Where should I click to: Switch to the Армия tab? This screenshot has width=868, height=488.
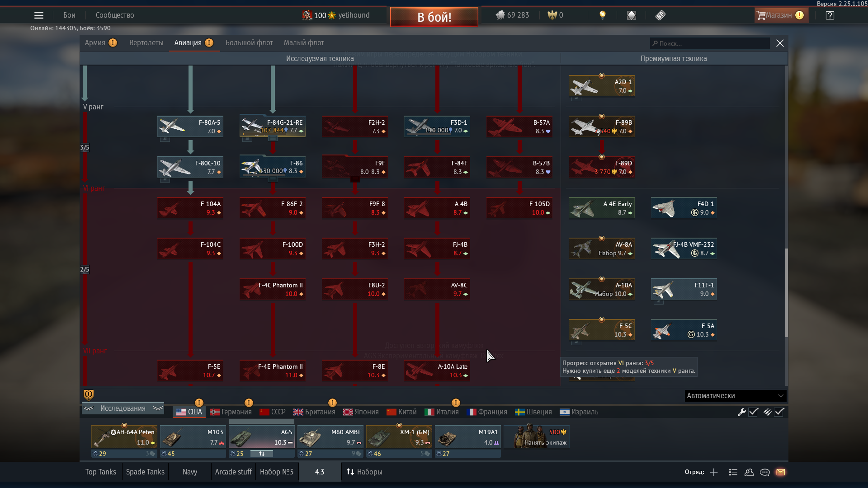tap(95, 43)
